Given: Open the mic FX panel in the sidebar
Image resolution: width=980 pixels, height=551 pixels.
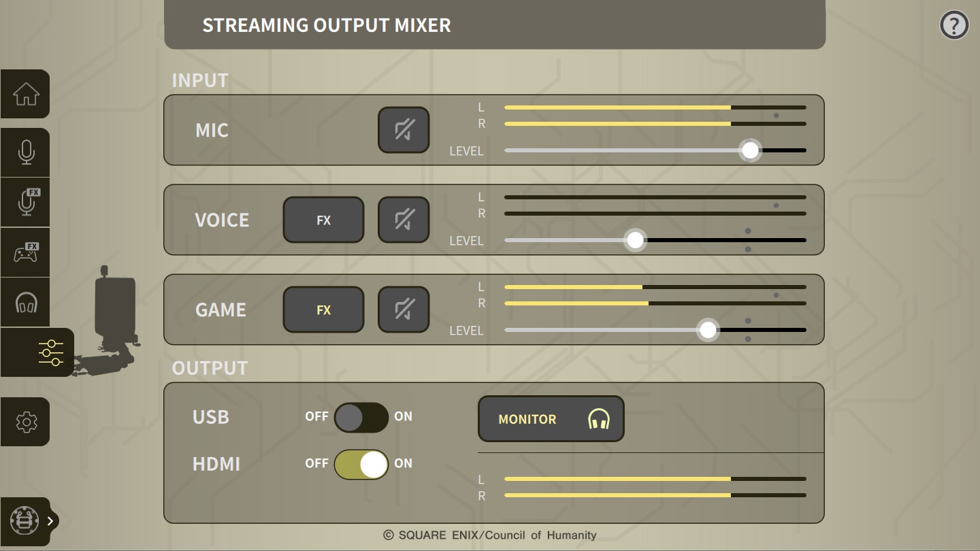Looking at the screenshot, I should [24, 202].
